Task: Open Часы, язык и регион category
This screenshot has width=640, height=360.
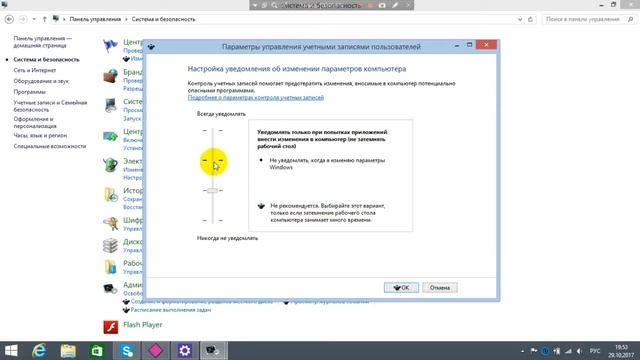Action: point(40,136)
